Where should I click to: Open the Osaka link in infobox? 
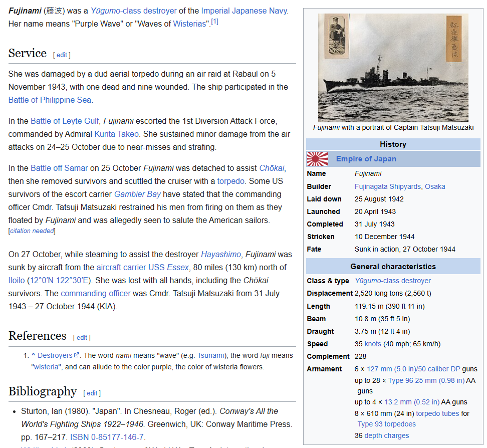435,187
